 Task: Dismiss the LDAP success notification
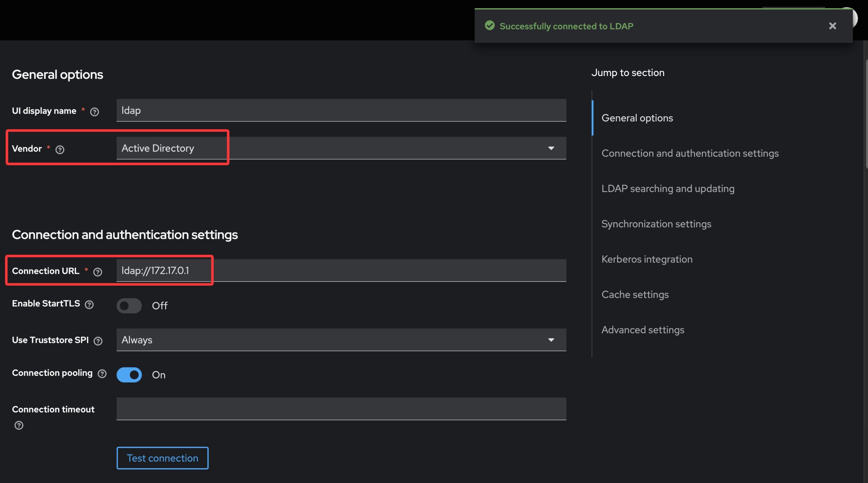pyautogui.click(x=832, y=26)
